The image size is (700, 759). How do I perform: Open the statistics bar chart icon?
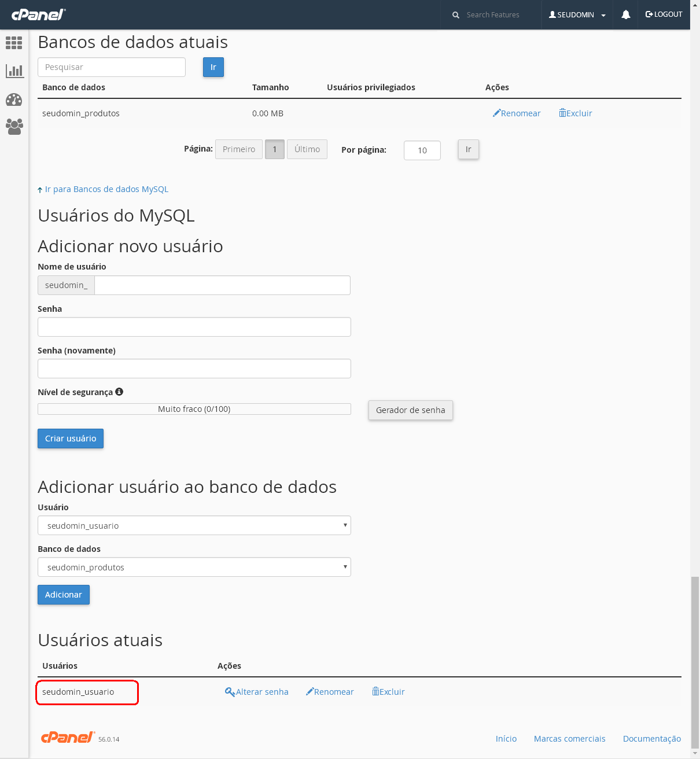[14, 71]
